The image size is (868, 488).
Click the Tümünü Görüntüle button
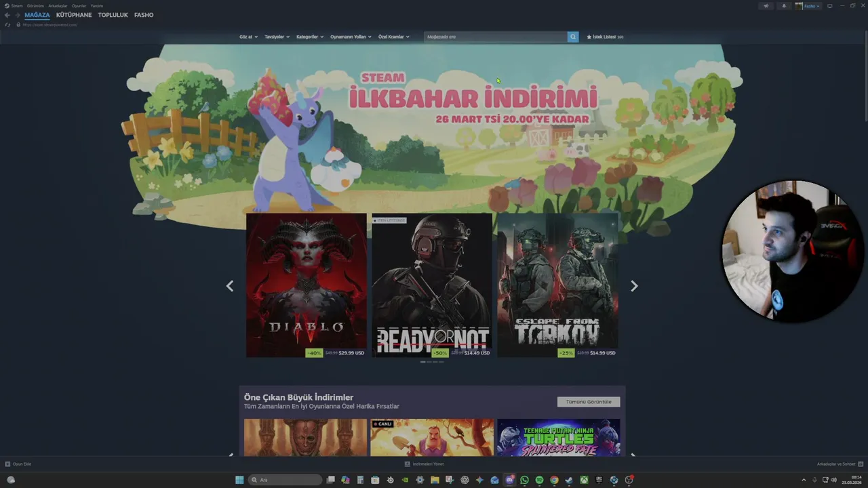pyautogui.click(x=589, y=402)
